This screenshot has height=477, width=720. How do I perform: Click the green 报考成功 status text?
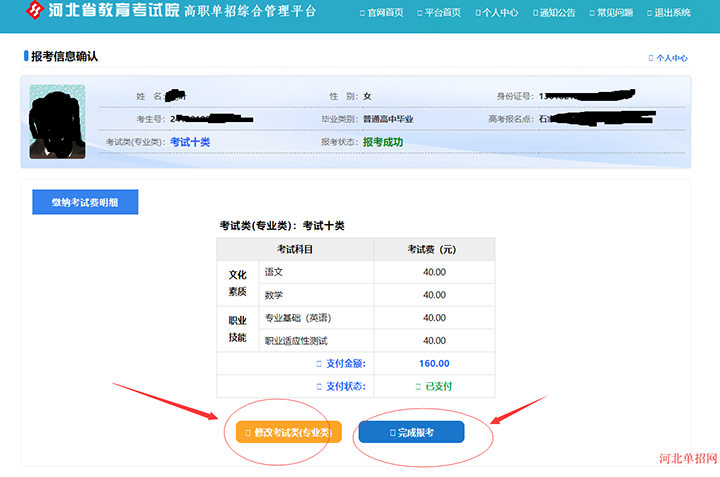coord(382,142)
